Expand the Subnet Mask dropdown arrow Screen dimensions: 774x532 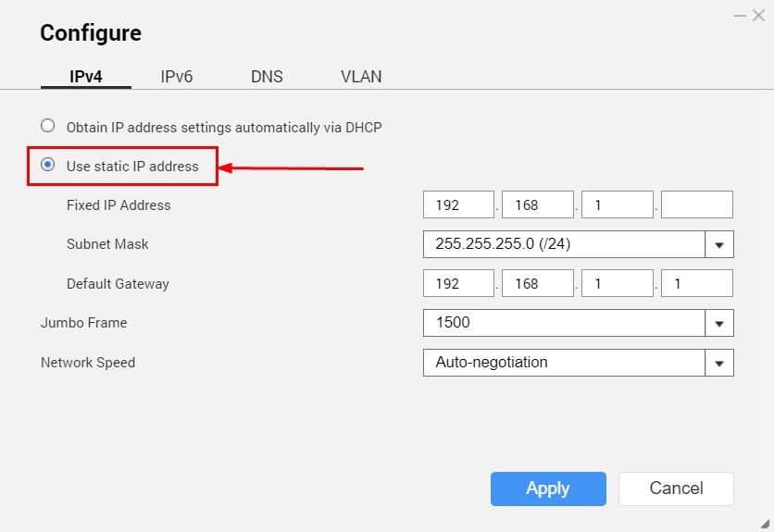(719, 245)
